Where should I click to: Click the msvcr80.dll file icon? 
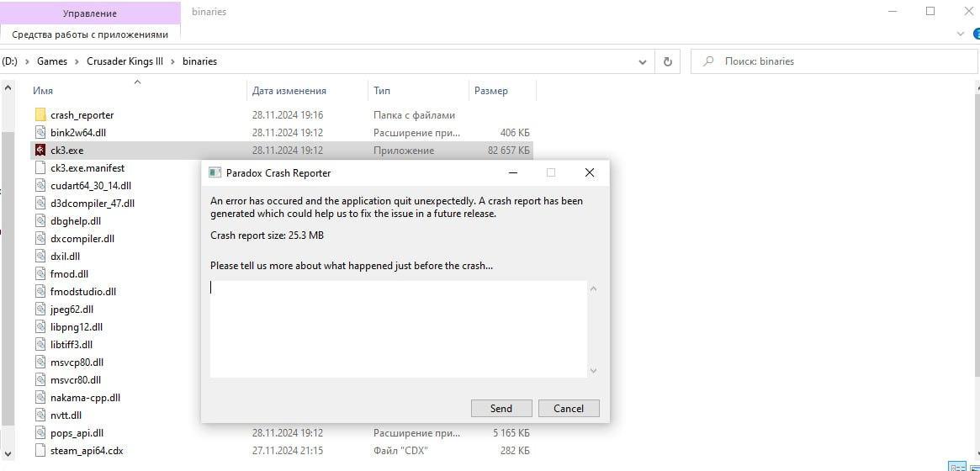tap(40, 380)
